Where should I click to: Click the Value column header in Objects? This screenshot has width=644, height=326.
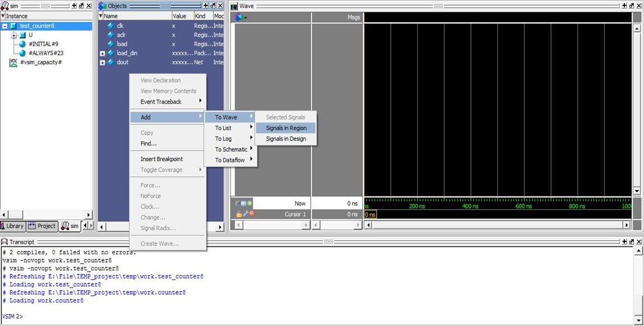(x=183, y=16)
